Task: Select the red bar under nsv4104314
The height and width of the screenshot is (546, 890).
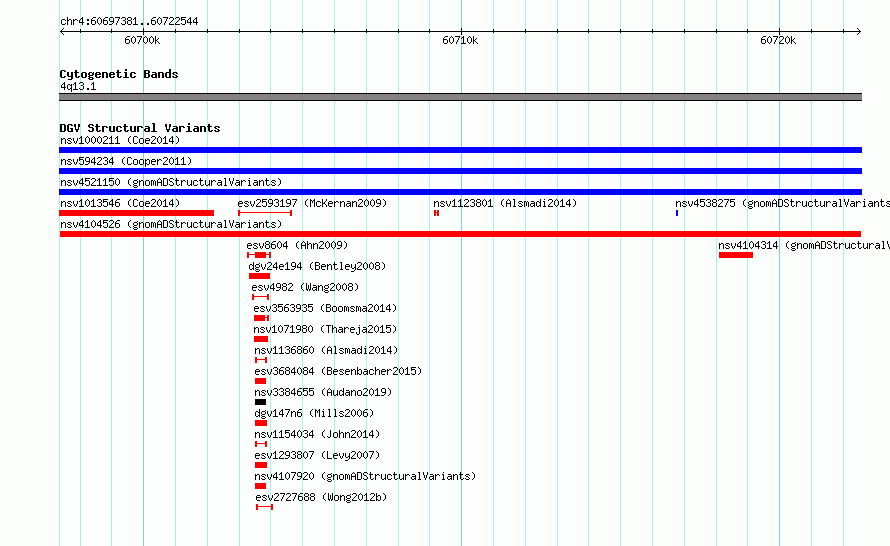Action: click(736, 255)
